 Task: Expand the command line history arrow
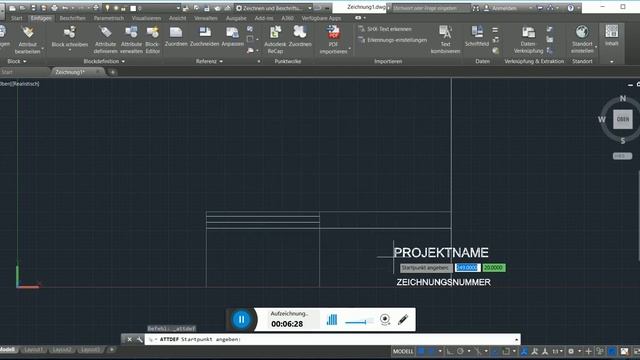(516, 339)
